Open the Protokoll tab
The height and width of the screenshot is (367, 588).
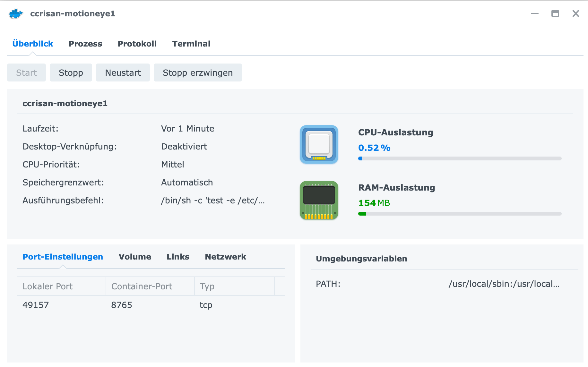137,44
